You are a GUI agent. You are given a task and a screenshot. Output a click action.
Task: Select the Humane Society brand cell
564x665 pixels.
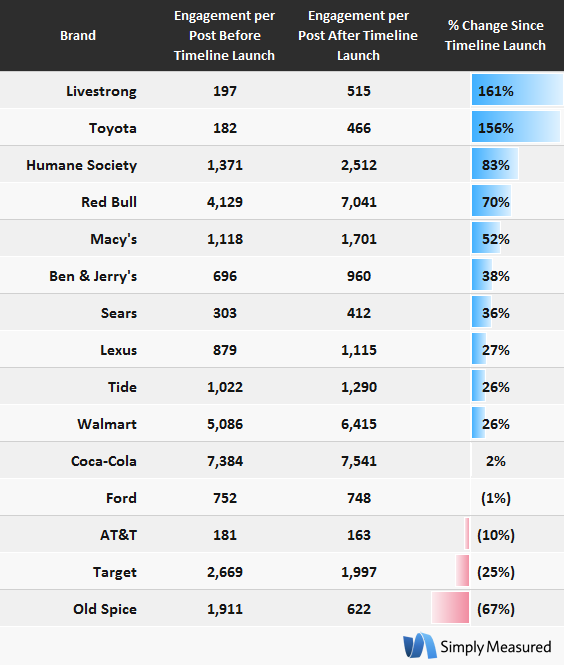81,165
